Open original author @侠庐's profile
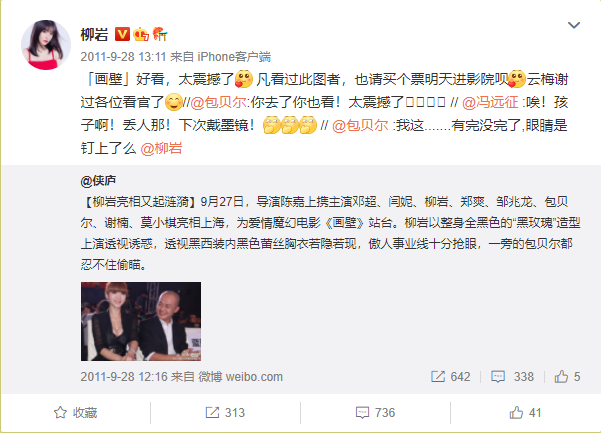The width and height of the screenshot is (601, 433). 98,180
